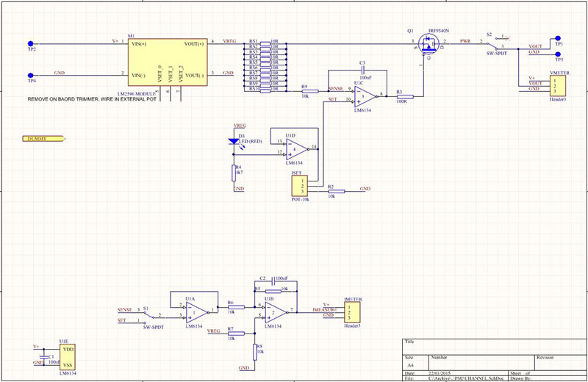Click capacitor C3 100nF above U1C

pyautogui.click(x=362, y=69)
